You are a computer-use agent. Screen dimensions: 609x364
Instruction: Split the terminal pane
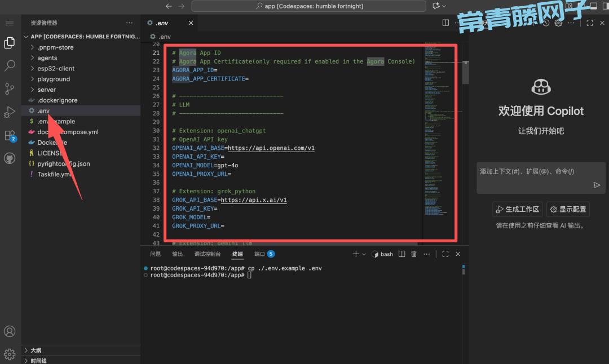402,254
